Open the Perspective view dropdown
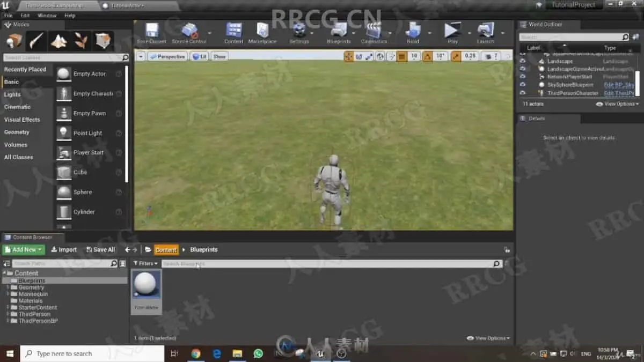 point(167,56)
